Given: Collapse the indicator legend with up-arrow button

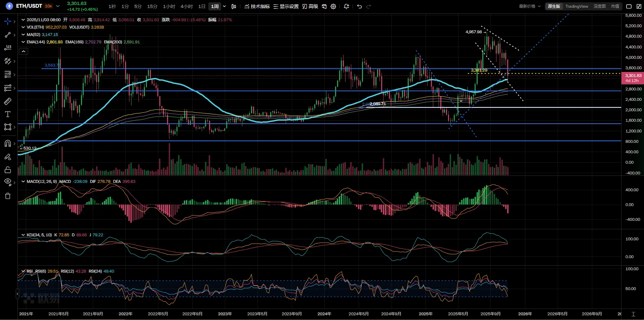Looking at the screenshot, I should 24,51.
